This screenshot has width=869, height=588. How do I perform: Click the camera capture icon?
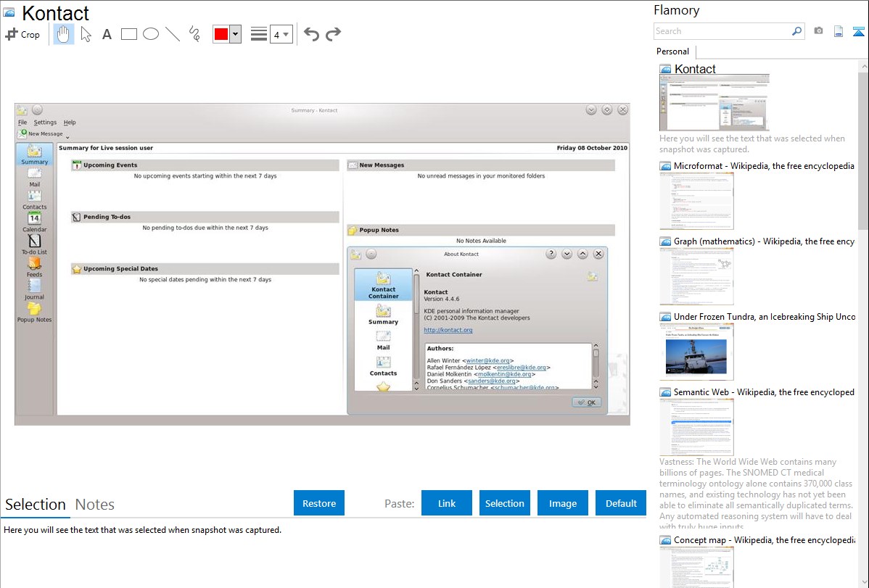[x=818, y=31]
